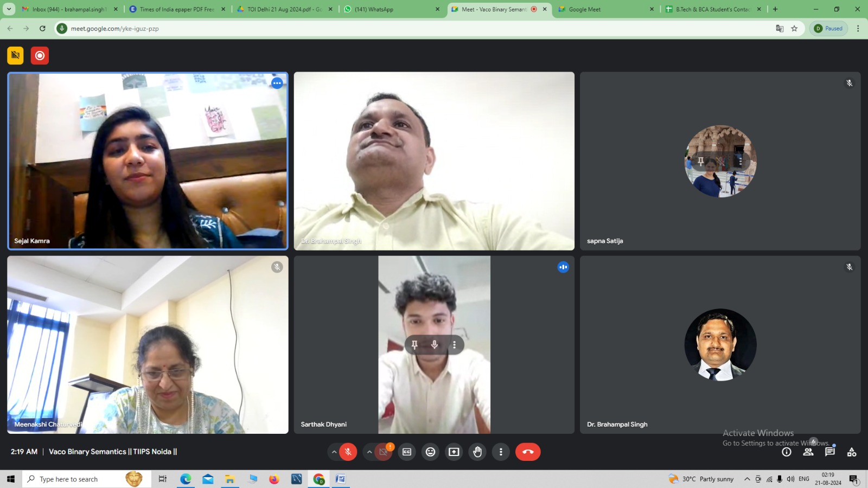The height and width of the screenshot is (488, 868).
Task: Open Mail app on taskbar
Action: coord(208,479)
